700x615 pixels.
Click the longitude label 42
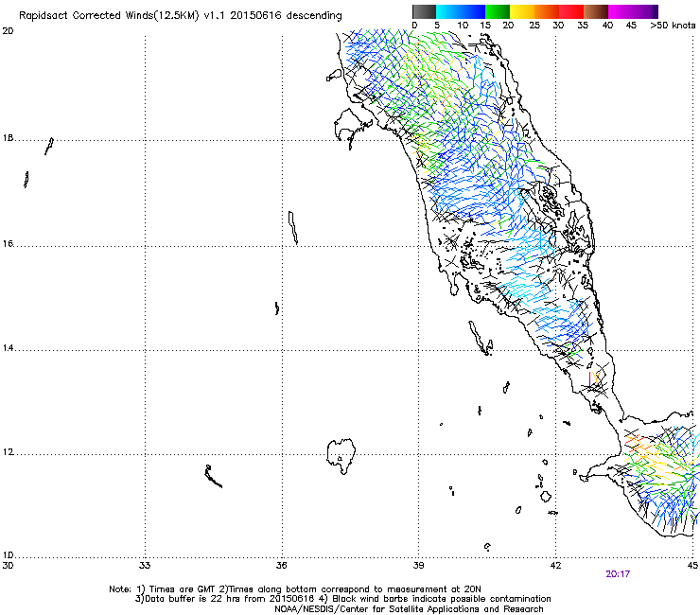click(555, 566)
